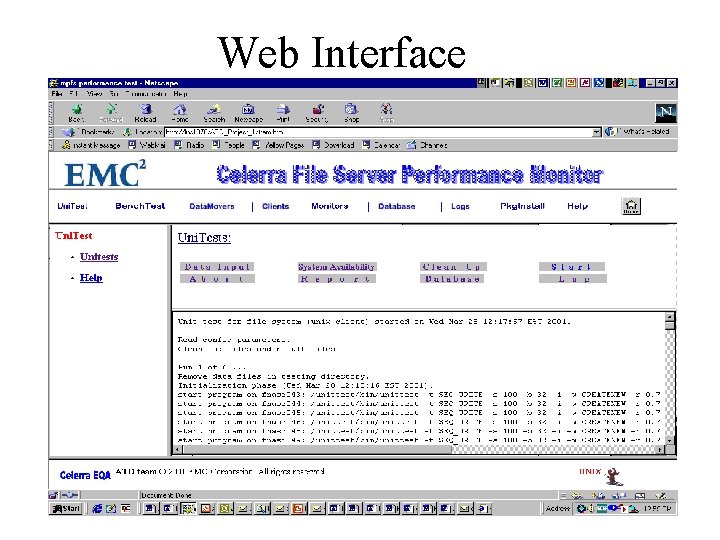Click the UNIX mascot icon
The width and height of the screenshot is (720, 540).
(x=613, y=476)
